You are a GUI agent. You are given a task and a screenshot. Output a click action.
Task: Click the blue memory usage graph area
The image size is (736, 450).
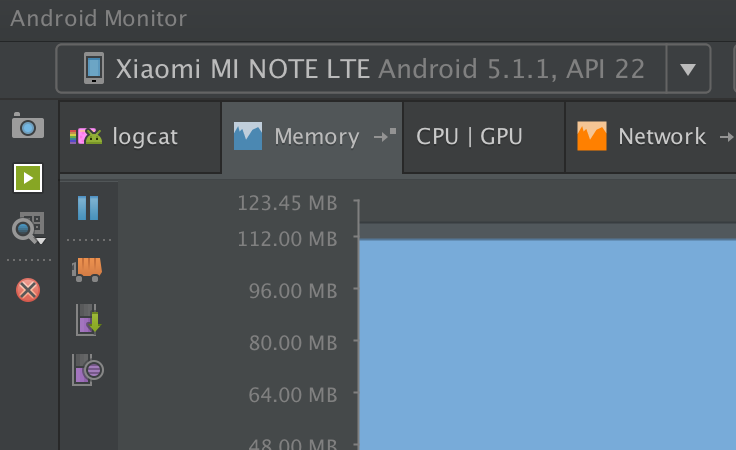pos(547,345)
